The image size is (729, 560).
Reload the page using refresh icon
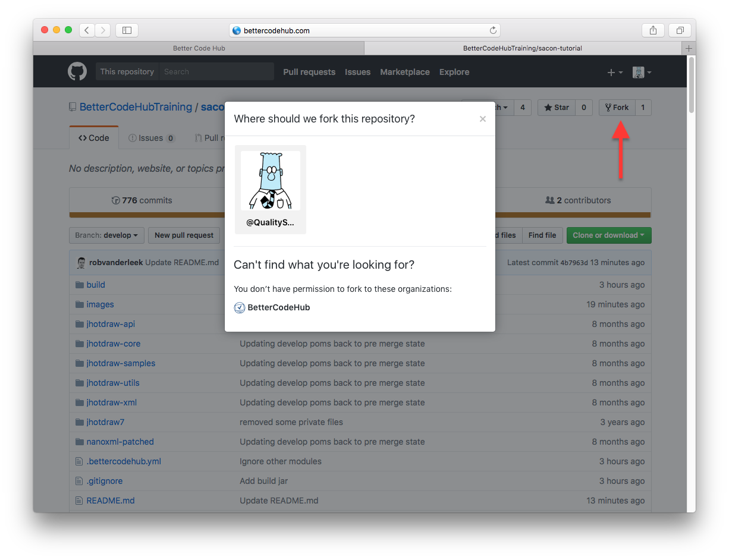click(493, 30)
